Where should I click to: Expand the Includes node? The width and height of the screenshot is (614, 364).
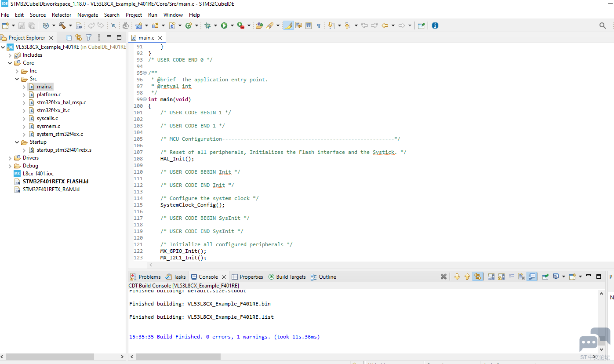coord(10,55)
